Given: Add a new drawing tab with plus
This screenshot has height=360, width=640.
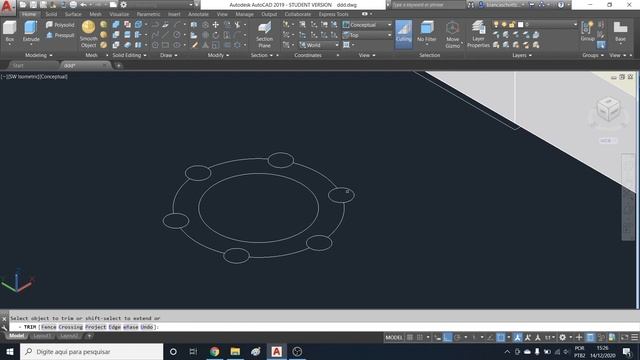Looking at the screenshot, I should (118, 65).
